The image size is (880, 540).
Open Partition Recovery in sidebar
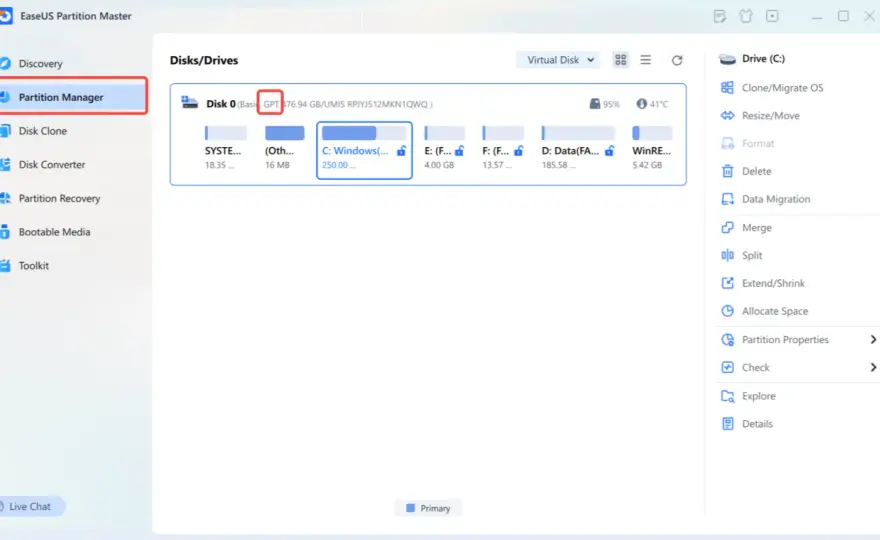(59, 198)
